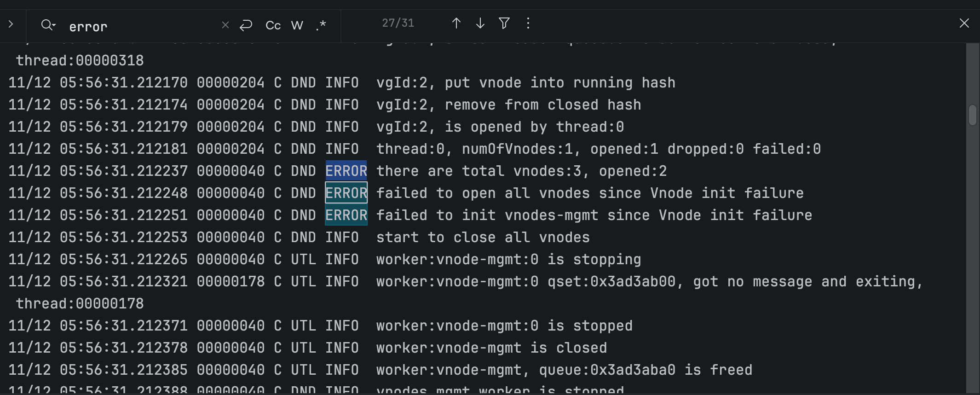Image resolution: width=980 pixels, height=395 pixels.
Task: Toggle the Words (W) matching option
Action: (x=297, y=25)
